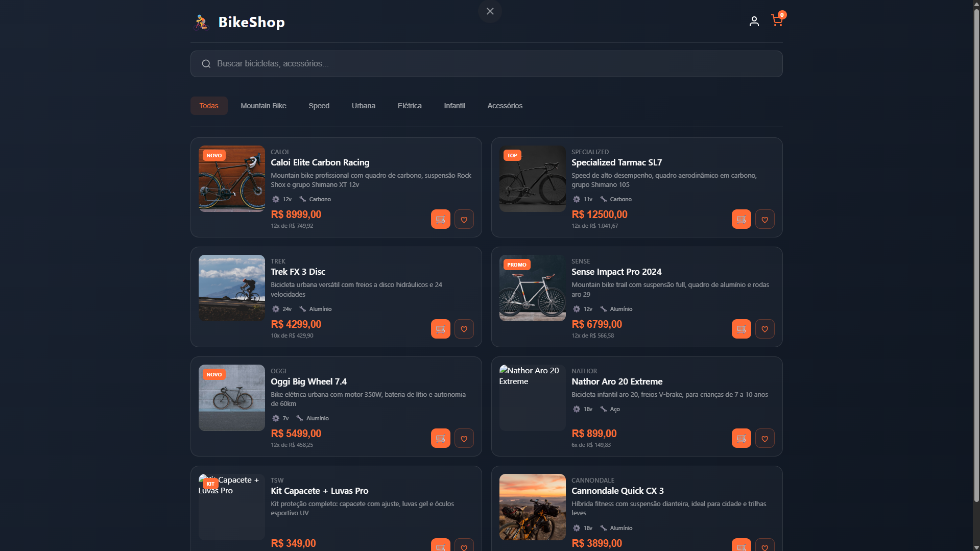The height and width of the screenshot is (551, 980).
Task: Click the R$ 5499,00 price
Action: 296,434
